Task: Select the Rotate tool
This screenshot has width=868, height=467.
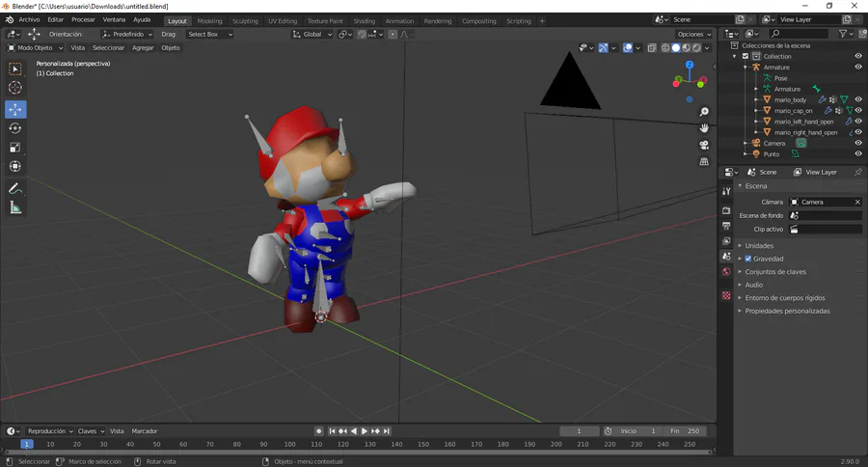Action: [14, 128]
